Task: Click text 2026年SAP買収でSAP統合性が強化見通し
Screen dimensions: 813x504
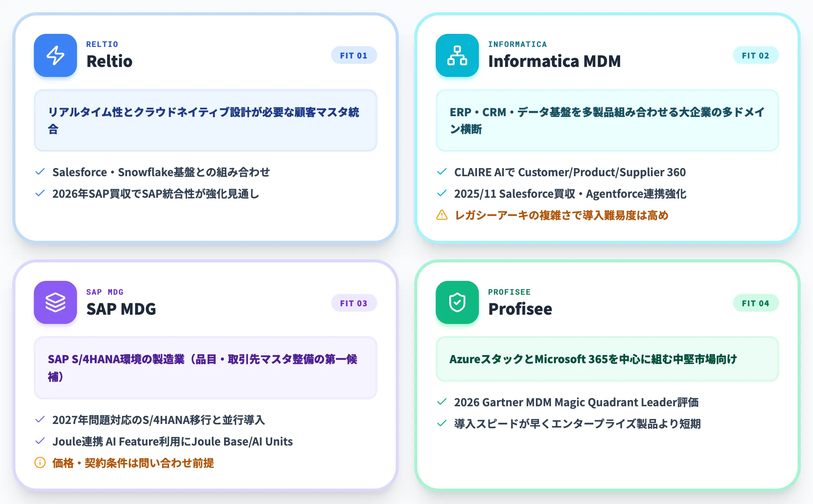Action: (156, 194)
